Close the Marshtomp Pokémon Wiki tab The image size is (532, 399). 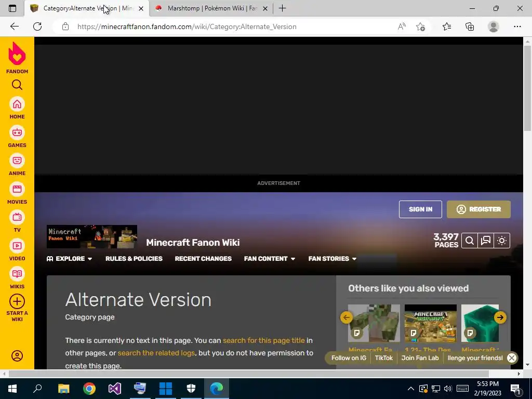point(265,8)
